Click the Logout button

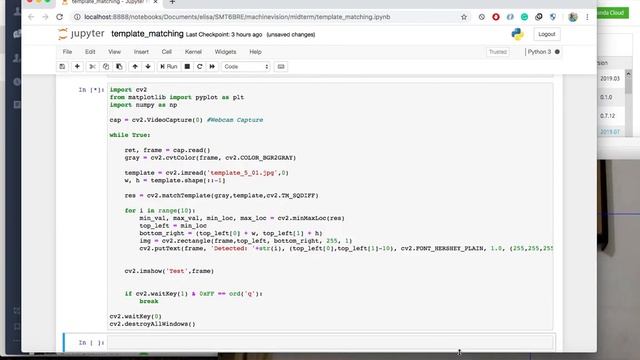point(547,34)
